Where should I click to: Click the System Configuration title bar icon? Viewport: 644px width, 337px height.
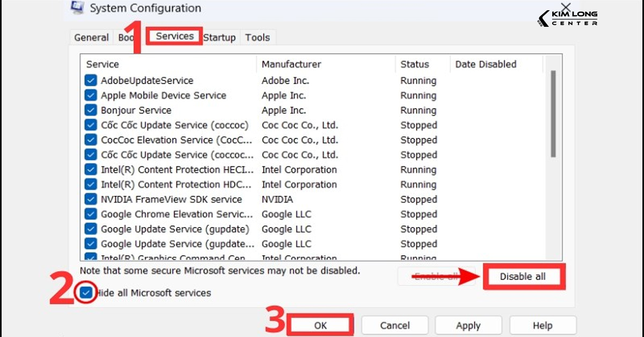[x=77, y=8]
